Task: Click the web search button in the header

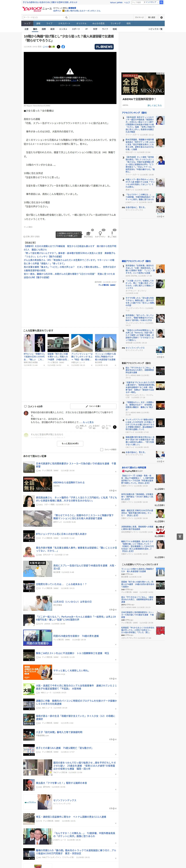Action: [161, 2]
